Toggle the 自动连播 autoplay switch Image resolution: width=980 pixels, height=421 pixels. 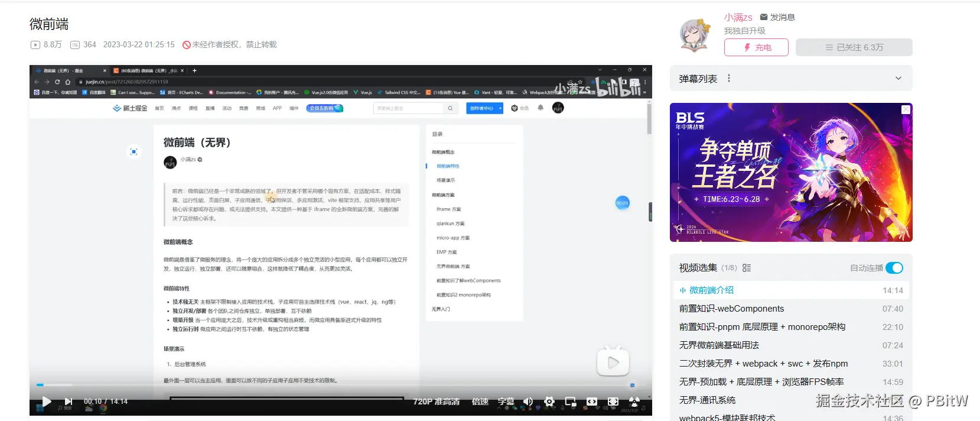point(894,268)
